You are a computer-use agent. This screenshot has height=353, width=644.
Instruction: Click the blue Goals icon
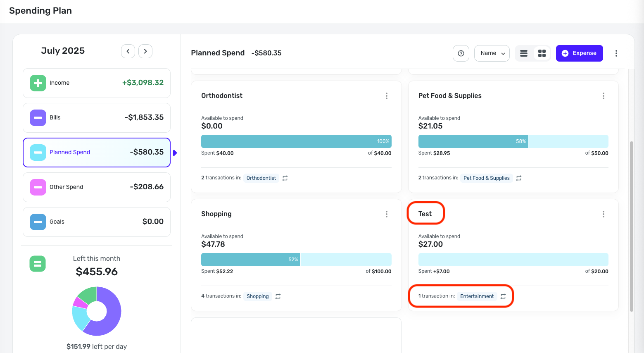click(38, 222)
